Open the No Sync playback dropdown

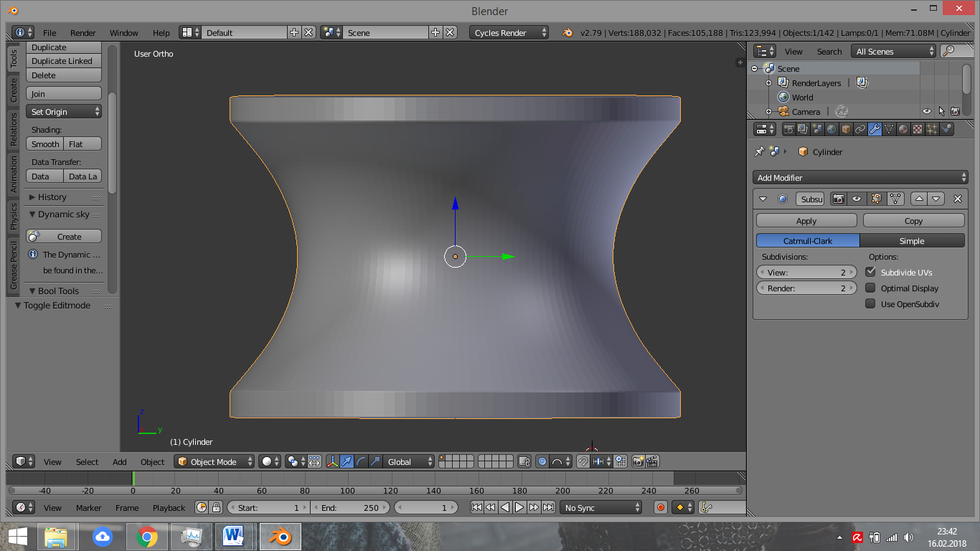coord(601,507)
